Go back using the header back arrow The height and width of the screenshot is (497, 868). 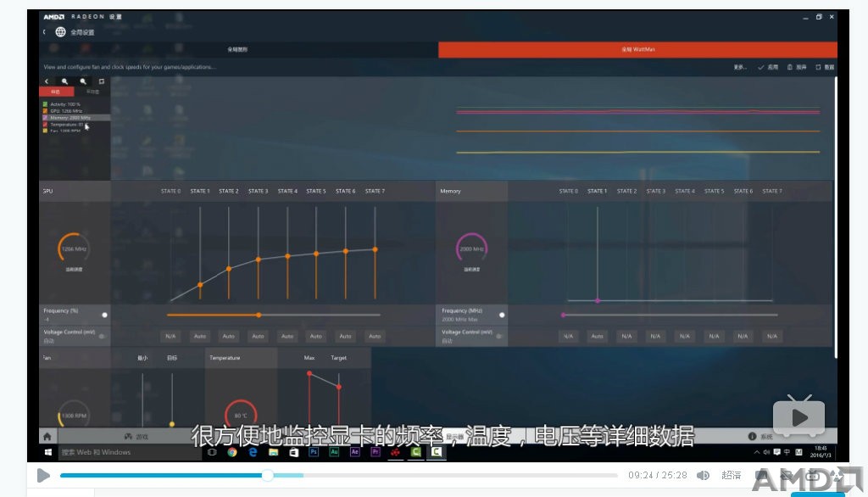pos(44,32)
